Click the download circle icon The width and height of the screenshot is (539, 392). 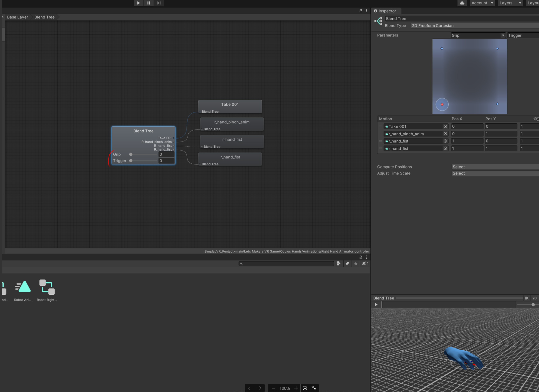click(x=305, y=388)
